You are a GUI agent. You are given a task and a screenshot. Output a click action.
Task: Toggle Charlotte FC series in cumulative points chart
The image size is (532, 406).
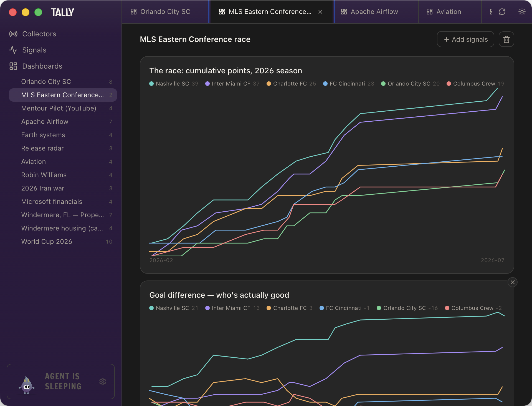click(291, 84)
